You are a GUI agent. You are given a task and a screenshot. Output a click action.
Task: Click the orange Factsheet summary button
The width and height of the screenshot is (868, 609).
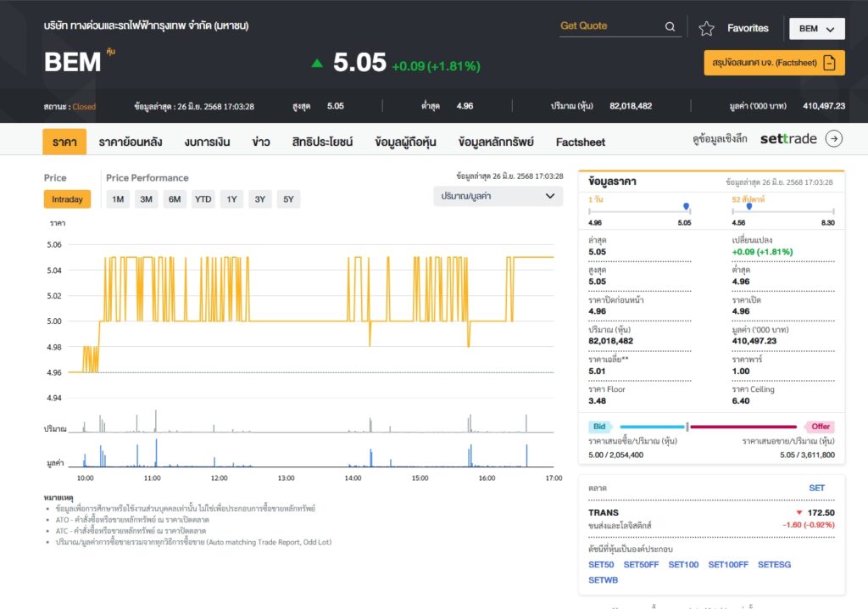774,63
